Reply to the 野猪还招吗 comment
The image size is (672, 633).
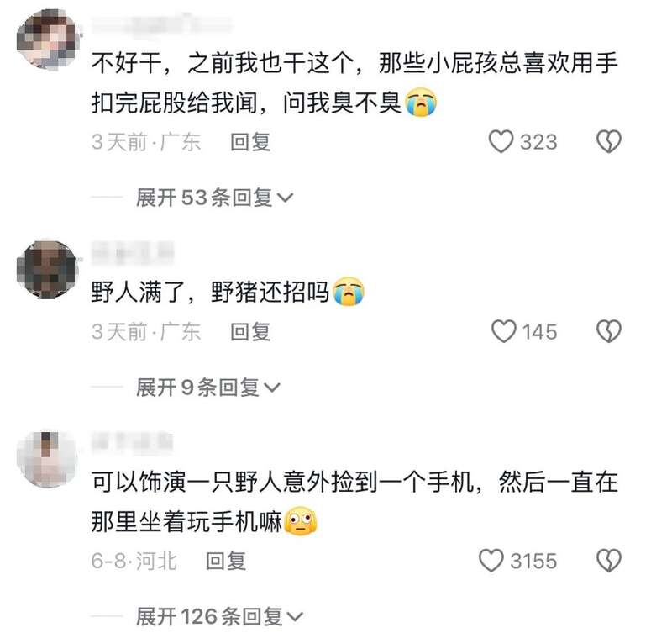[x=250, y=332]
